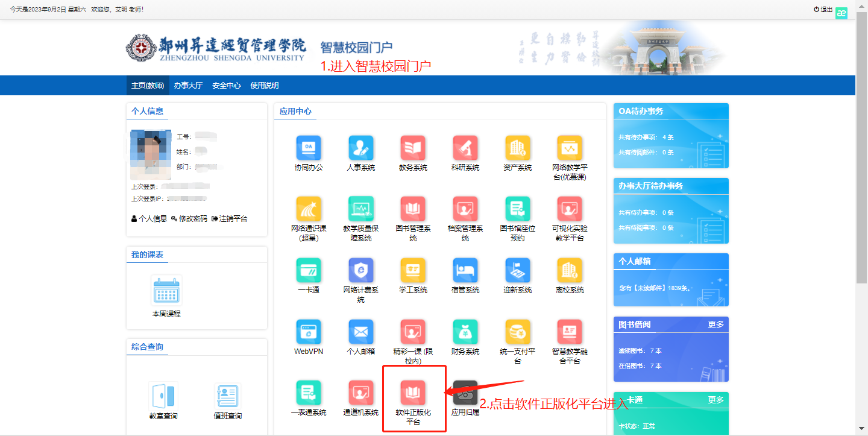Click 逾期图书: 7 本 text

pyautogui.click(x=640, y=351)
